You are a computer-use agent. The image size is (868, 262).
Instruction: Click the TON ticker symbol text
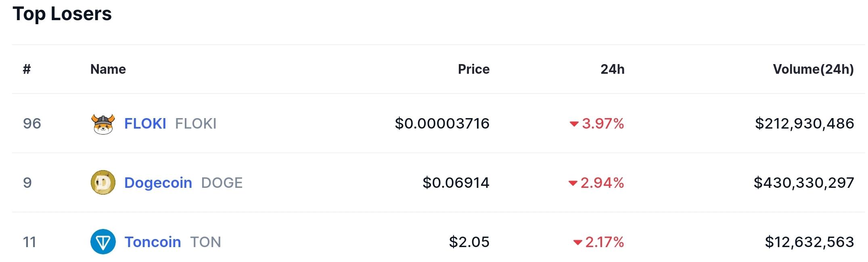point(205,242)
